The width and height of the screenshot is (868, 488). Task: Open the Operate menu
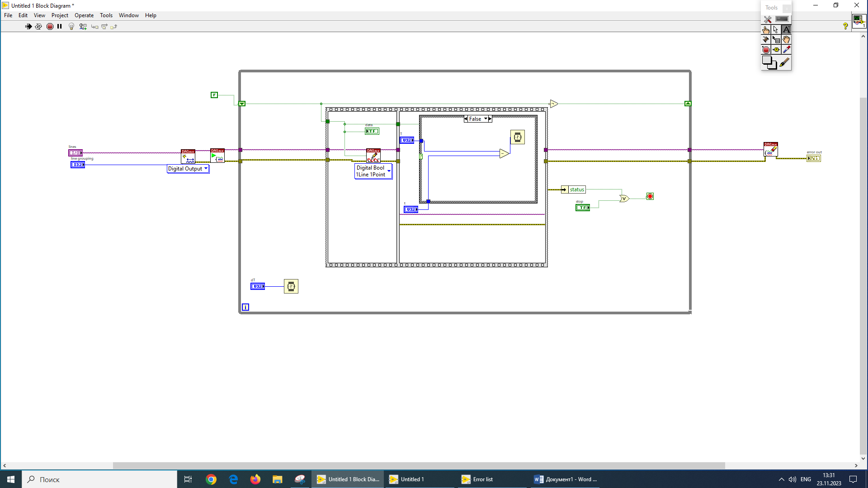(84, 15)
